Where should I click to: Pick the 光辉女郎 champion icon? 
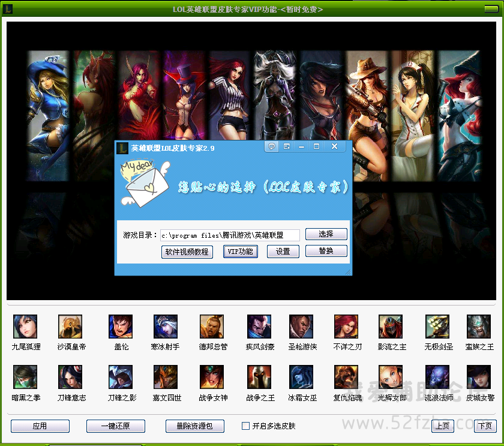[391, 377]
